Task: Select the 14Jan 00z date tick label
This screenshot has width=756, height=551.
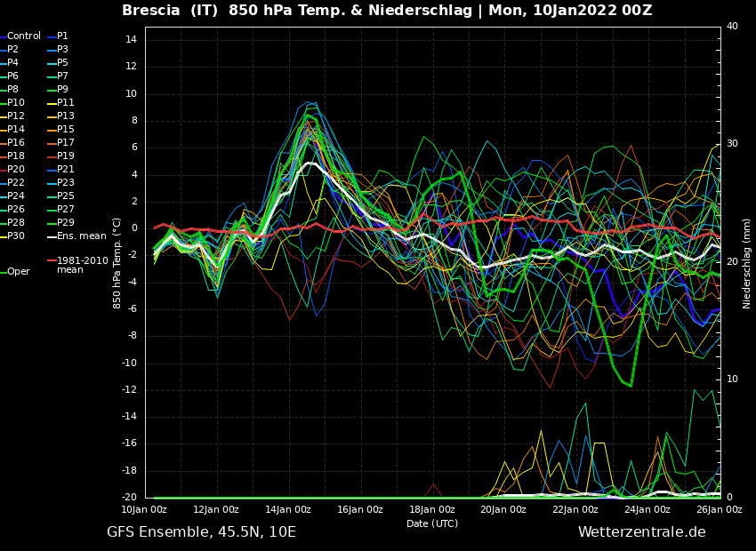Action: click(x=288, y=510)
